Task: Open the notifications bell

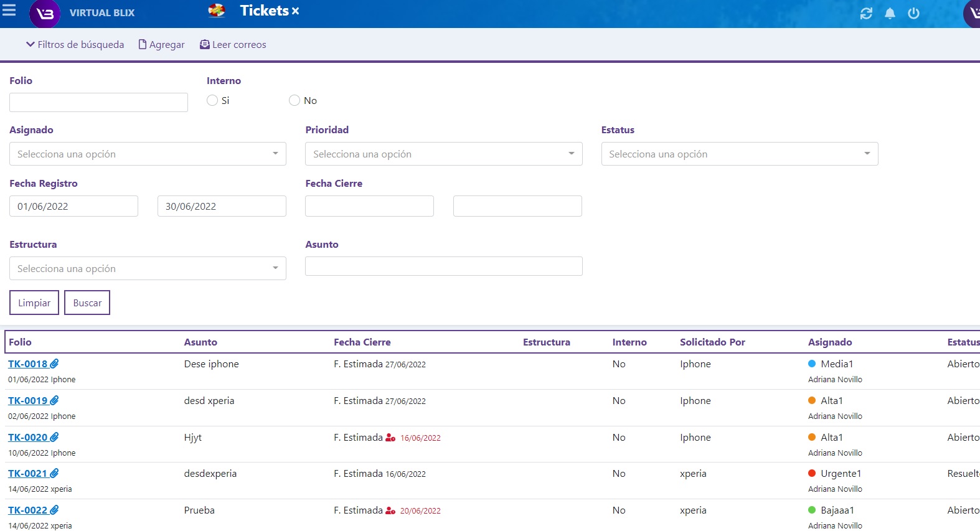Action: pos(890,14)
